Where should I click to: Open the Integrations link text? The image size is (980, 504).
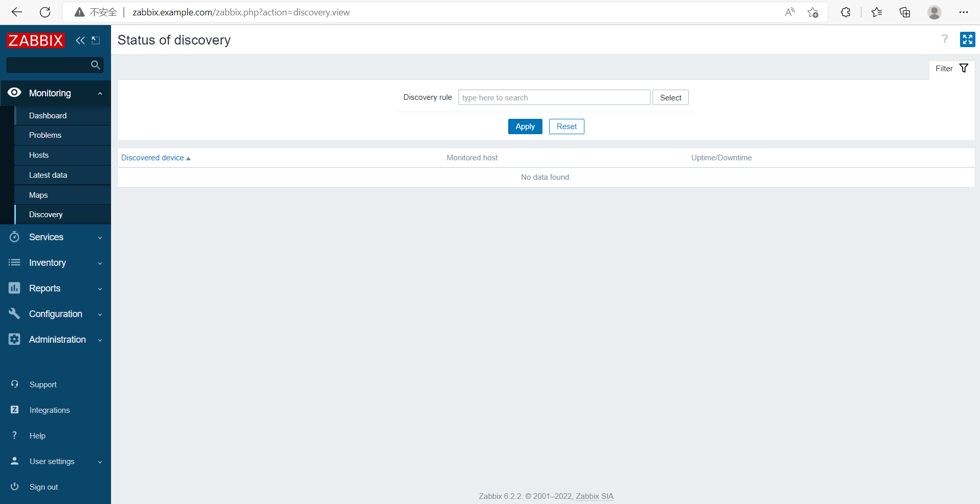pyautogui.click(x=50, y=410)
